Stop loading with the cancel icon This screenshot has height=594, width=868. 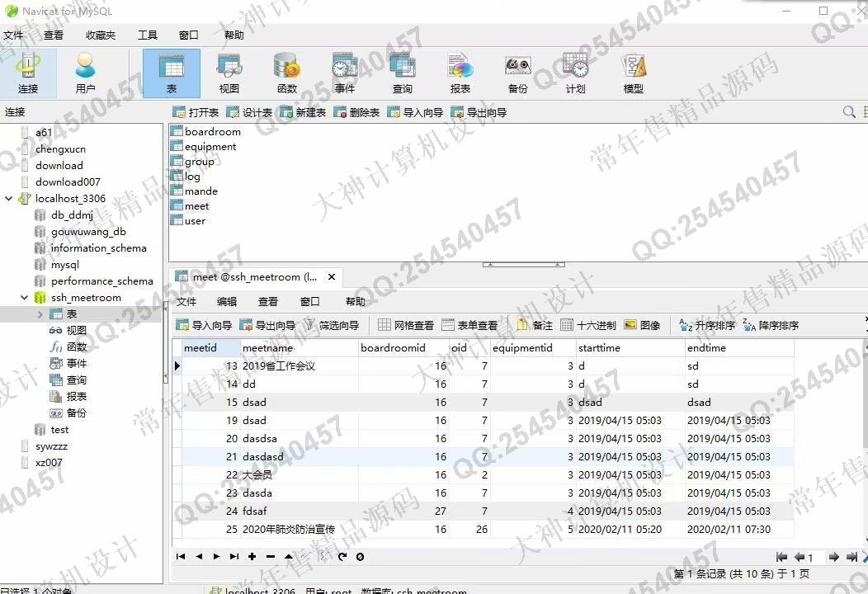[360, 556]
